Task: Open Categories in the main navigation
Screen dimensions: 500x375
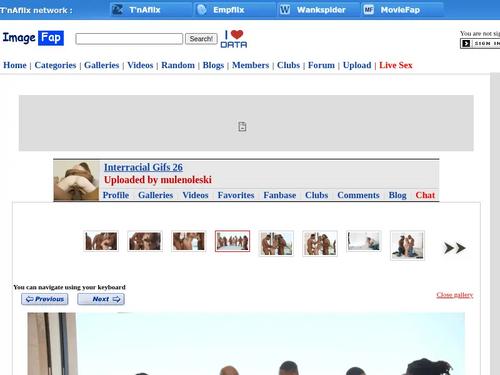Action: 55,65
